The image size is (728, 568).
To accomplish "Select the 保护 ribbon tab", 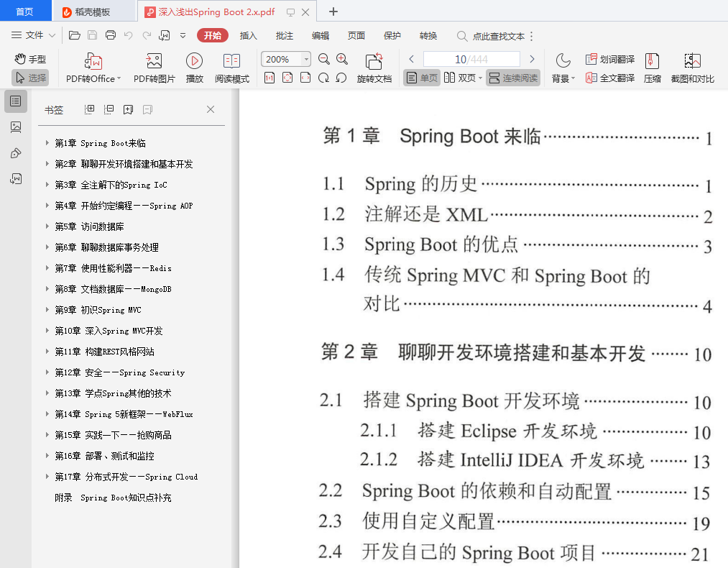I will coord(392,35).
